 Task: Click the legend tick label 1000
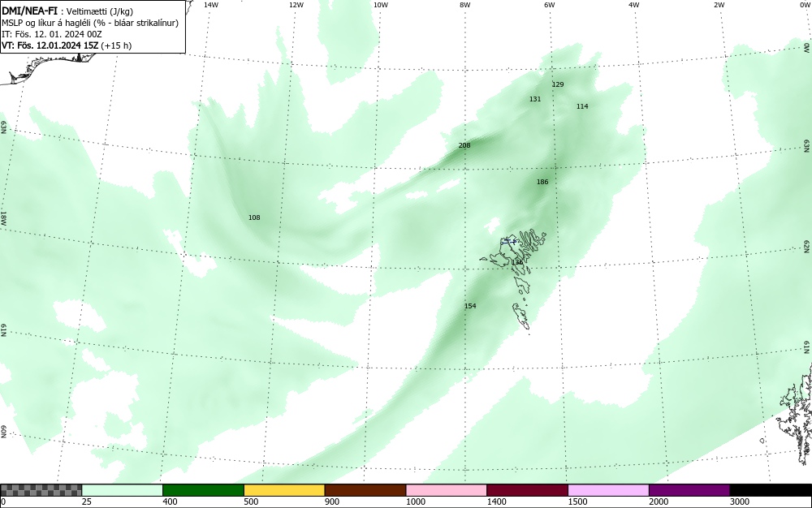click(x=416, y=502)
